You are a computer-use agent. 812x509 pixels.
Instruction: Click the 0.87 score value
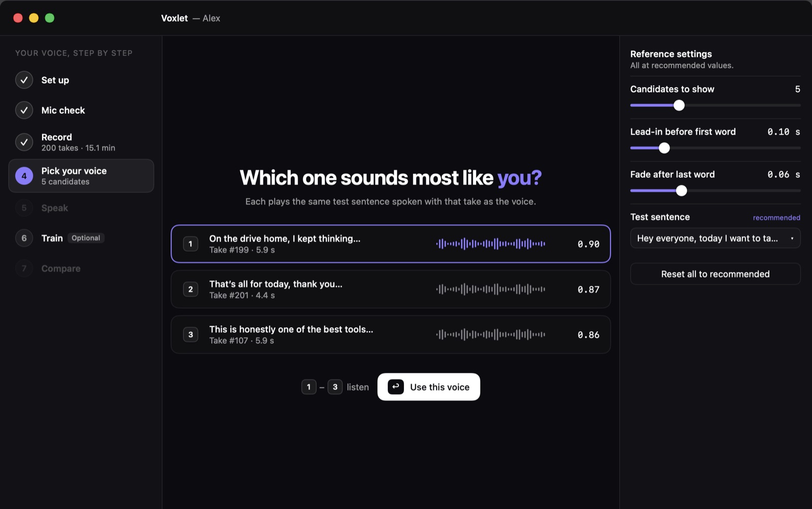click(x=589, y=289)
